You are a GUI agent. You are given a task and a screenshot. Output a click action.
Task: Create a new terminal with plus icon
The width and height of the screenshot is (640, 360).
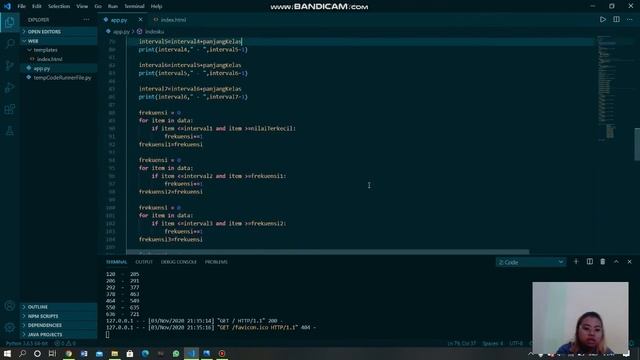click(x=576, y=262)
